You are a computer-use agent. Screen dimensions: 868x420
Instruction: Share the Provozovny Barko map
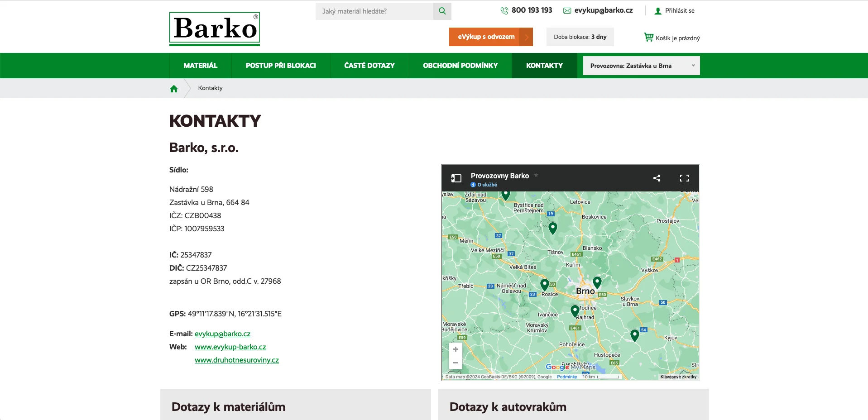pyautogui.click(x=657, y=178)
